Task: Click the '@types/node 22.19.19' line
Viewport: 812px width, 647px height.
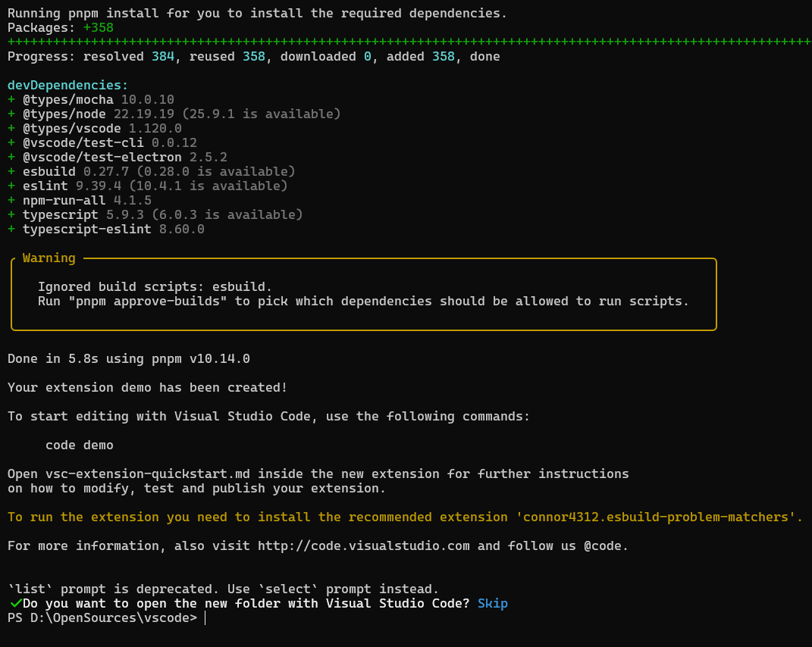Action: tap(174, 114)
